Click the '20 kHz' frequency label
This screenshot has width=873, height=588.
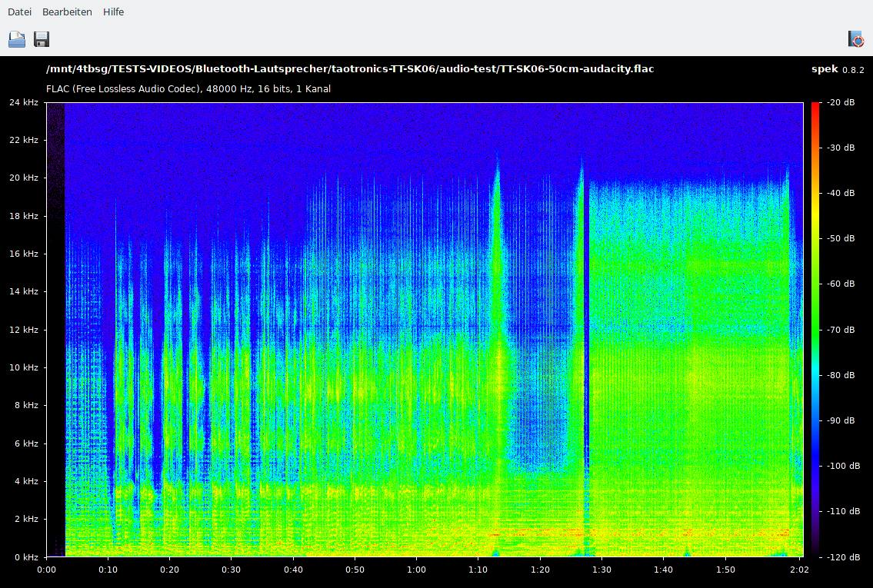(x=24, y=178)
